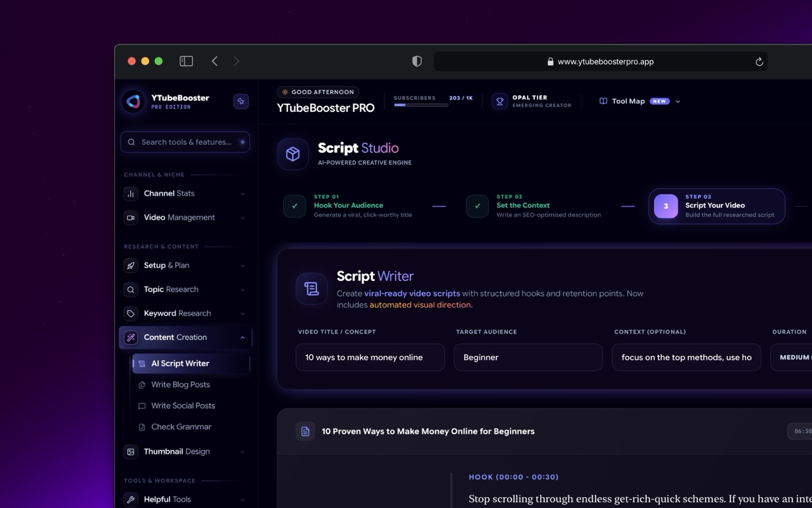Click the '203 / 1K' subscriber count
This screenshot has height=508, width=812.
(461, 98)
